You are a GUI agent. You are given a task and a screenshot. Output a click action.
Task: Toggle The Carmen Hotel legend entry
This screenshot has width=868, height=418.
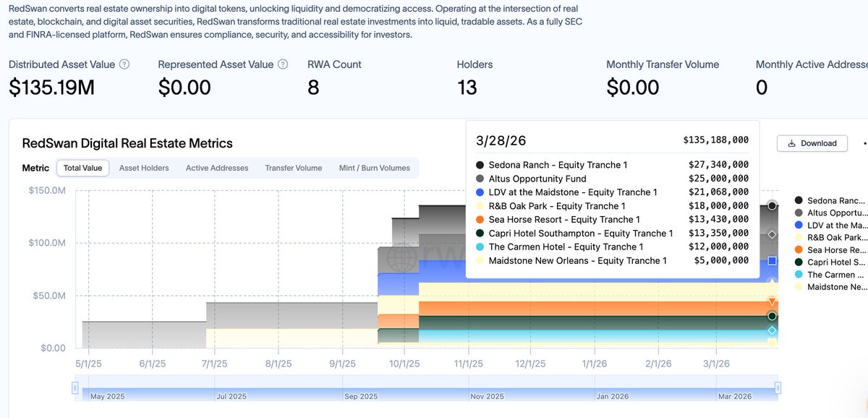pyautogui.click(x=830, y=274)
